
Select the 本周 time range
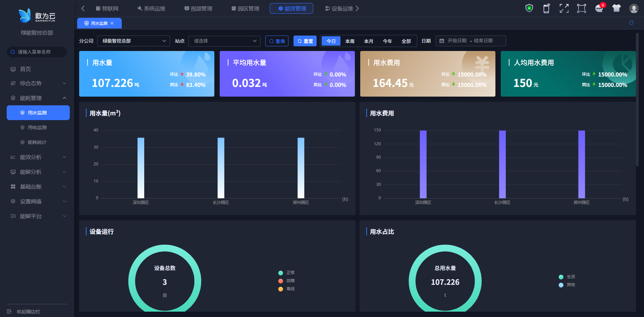click(350, 41)
